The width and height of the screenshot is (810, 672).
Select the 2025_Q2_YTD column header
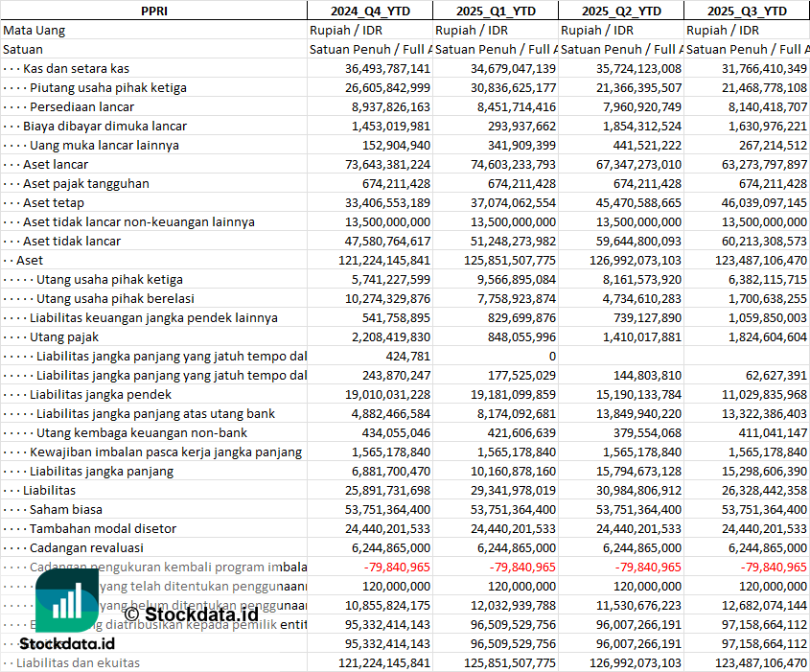click(x=621, y=11)
